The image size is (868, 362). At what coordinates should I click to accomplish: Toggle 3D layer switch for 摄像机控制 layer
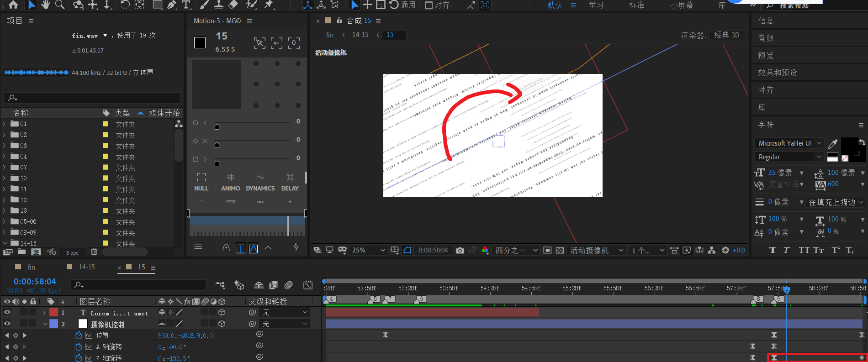[222, 323]
